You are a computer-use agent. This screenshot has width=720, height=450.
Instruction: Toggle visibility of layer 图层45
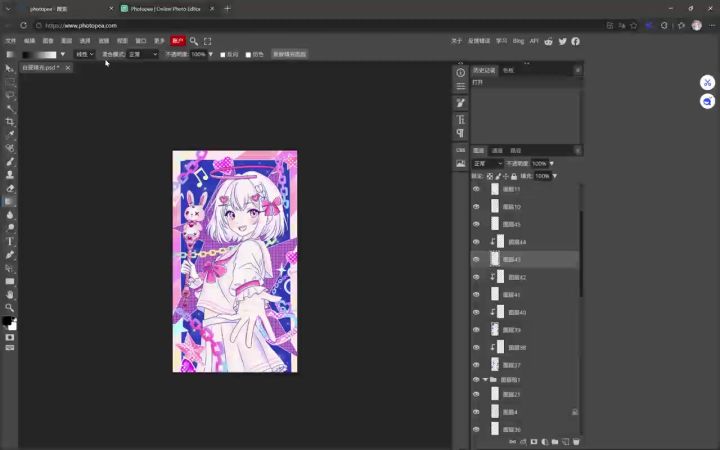click(x=476, y=224)
